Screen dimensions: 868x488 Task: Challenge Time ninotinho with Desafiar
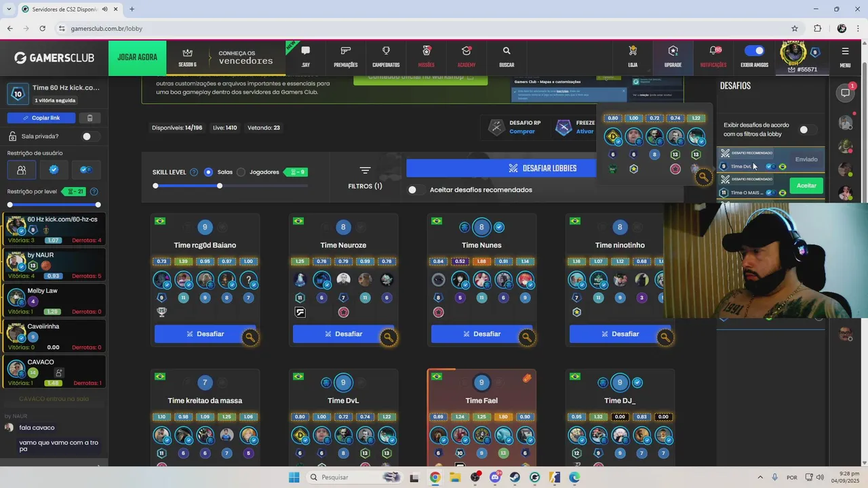(620, 333)
